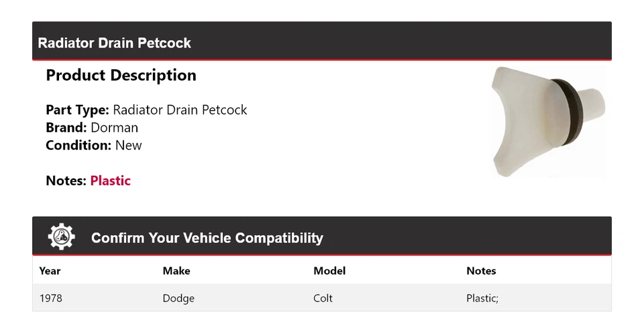Click the radiator drain petcock product image

[548, 122]
